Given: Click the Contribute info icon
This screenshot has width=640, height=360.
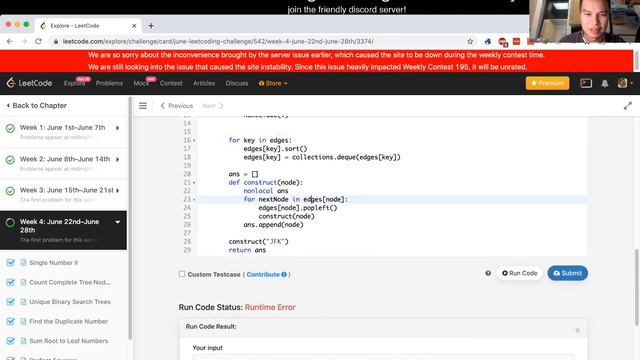Looking at the screenshot, I should [284, 274].
